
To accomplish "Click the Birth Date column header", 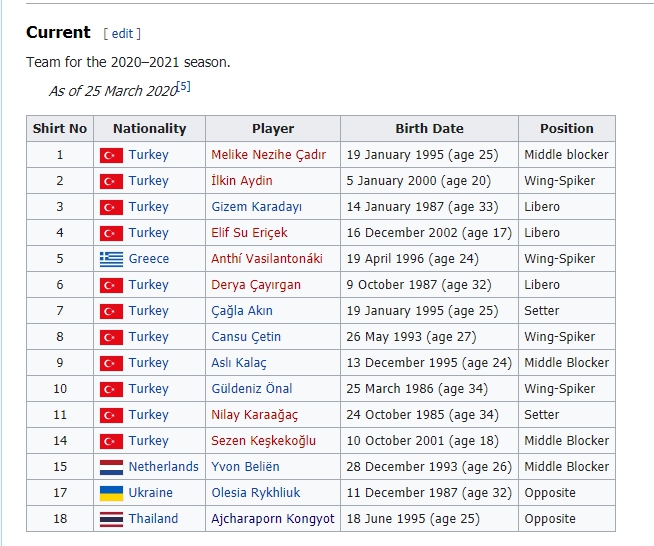I will coord(429,129).
